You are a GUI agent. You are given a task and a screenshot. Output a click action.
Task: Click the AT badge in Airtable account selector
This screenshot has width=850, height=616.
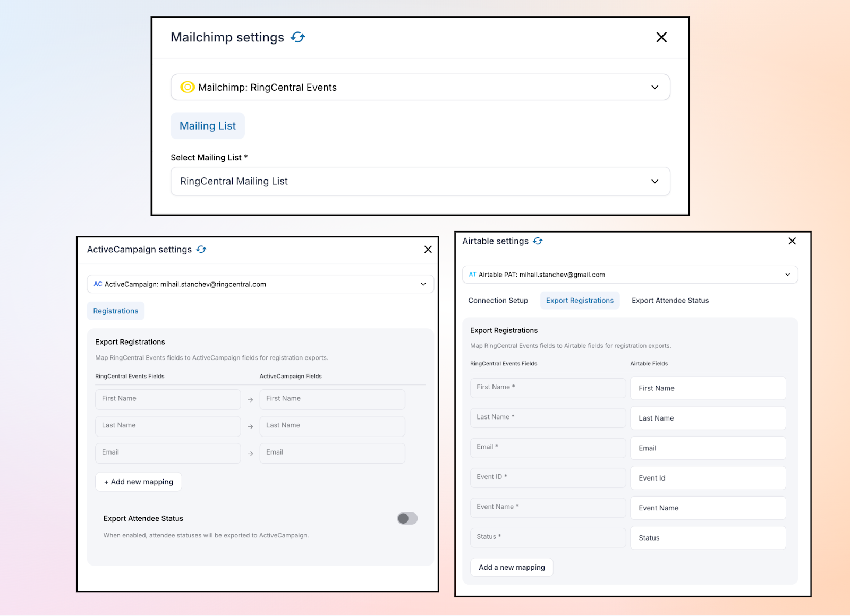(x=473, y=275)
